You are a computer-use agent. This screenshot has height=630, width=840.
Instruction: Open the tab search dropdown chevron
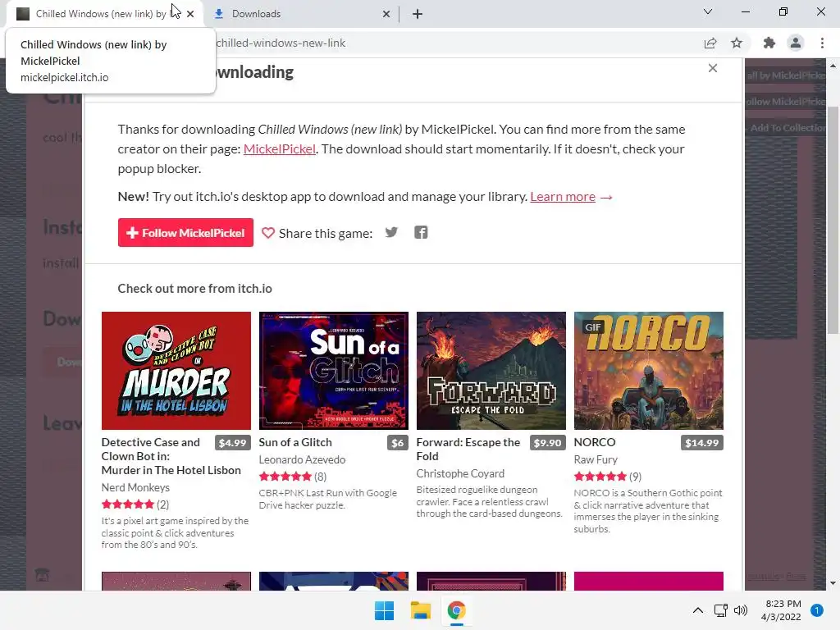pyautogui.click(x=708, y=11)
